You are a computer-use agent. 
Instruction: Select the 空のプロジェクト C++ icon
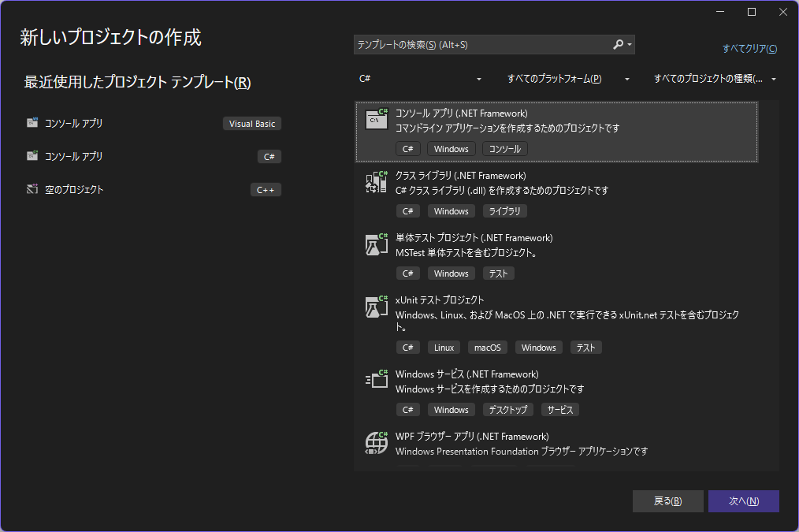(32, 189)
